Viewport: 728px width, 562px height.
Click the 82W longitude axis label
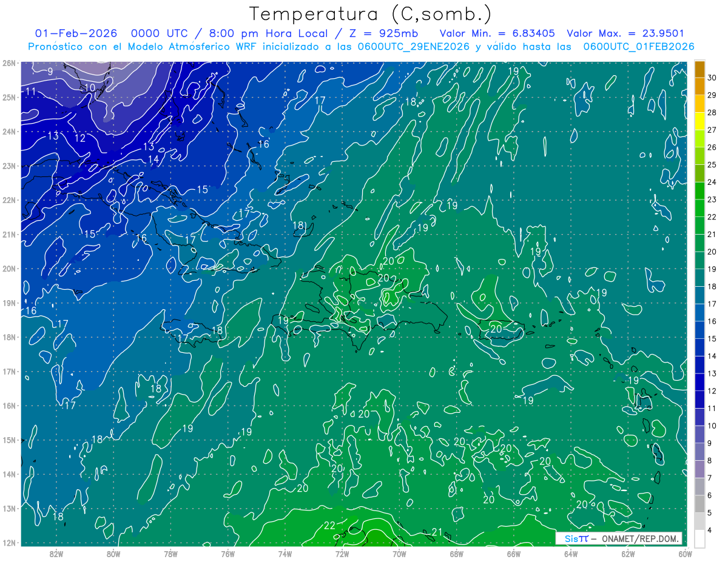[56, 554]
